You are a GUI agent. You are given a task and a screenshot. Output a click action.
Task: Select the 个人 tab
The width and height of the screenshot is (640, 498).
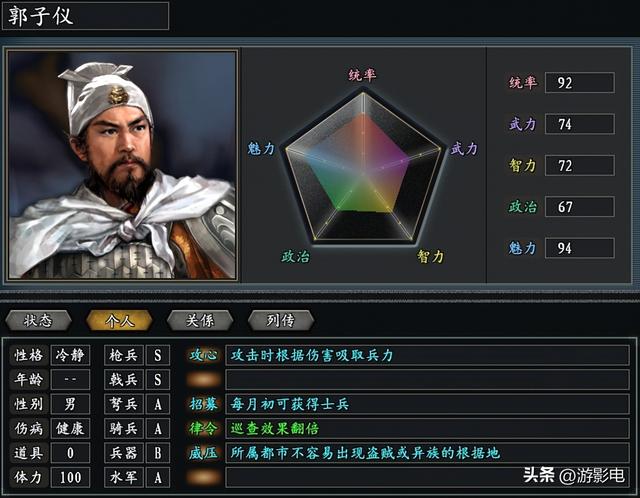pyautogui.click(x=119, y=320)
